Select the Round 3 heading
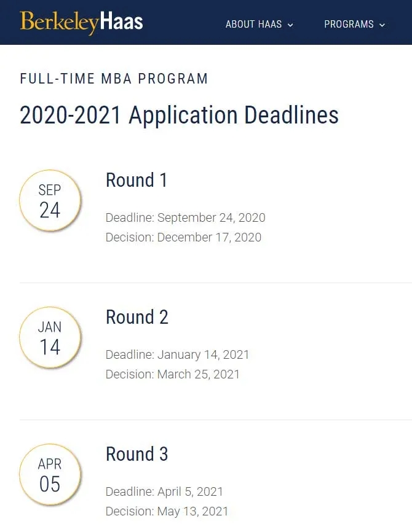This screenshot has width=412, height=532. pos(137,454)
